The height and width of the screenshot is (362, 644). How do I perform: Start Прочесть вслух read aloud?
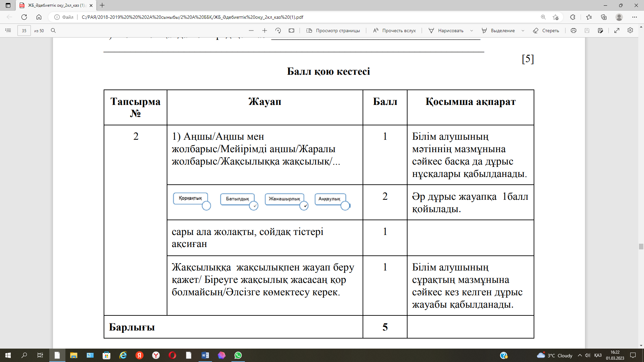[x=394, y=31]
